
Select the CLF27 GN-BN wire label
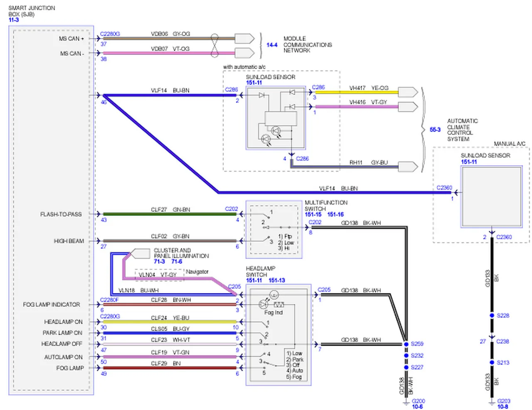(x=170, y=210)
